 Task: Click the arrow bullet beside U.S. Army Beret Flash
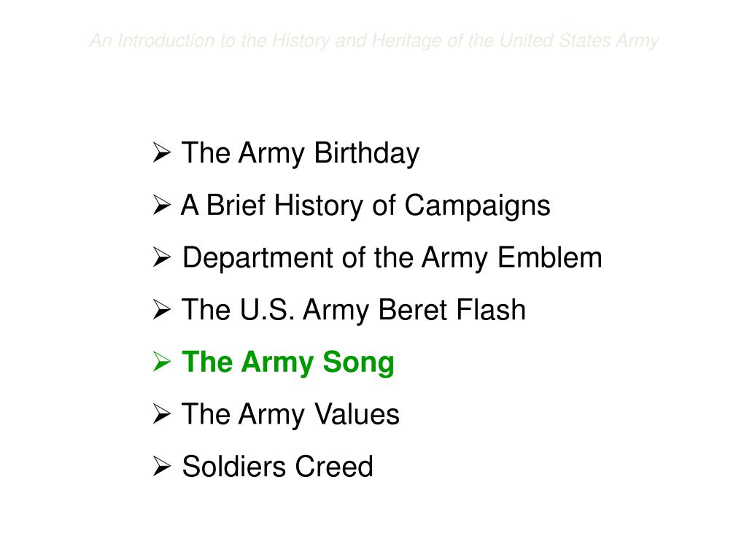click(162, 310)
